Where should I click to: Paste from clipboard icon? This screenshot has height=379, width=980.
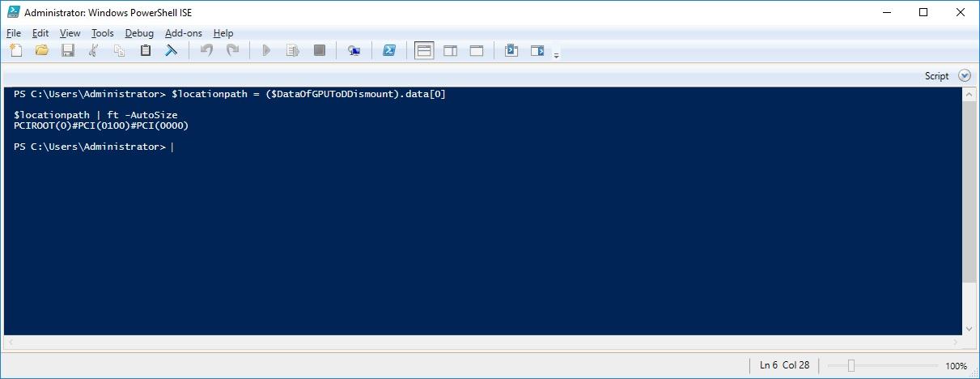coord(146,50)
